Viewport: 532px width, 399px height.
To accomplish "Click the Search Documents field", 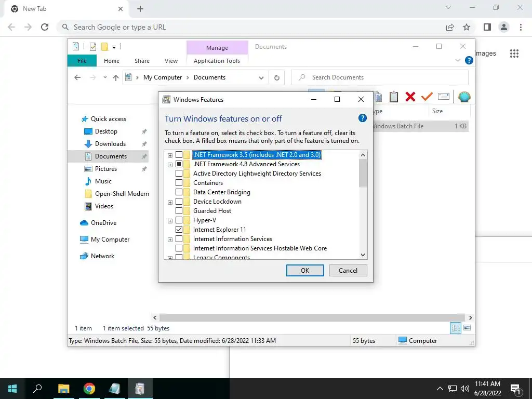I will pos(380,77).
